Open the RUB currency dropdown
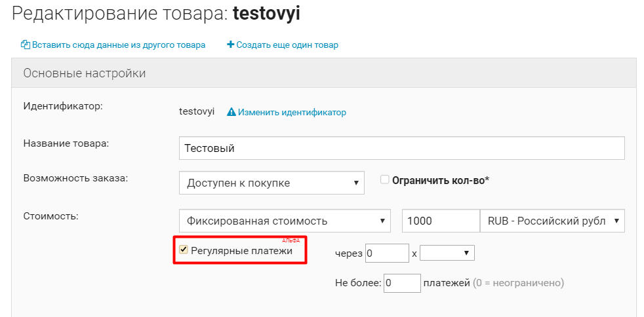This screenshot has height=317, width=644. pos(552,221)
